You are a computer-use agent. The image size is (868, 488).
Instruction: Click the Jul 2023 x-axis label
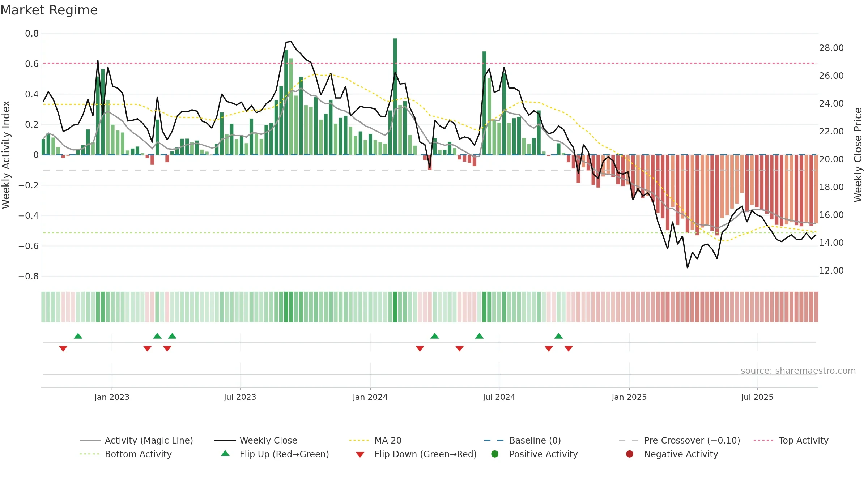point(240,397)
